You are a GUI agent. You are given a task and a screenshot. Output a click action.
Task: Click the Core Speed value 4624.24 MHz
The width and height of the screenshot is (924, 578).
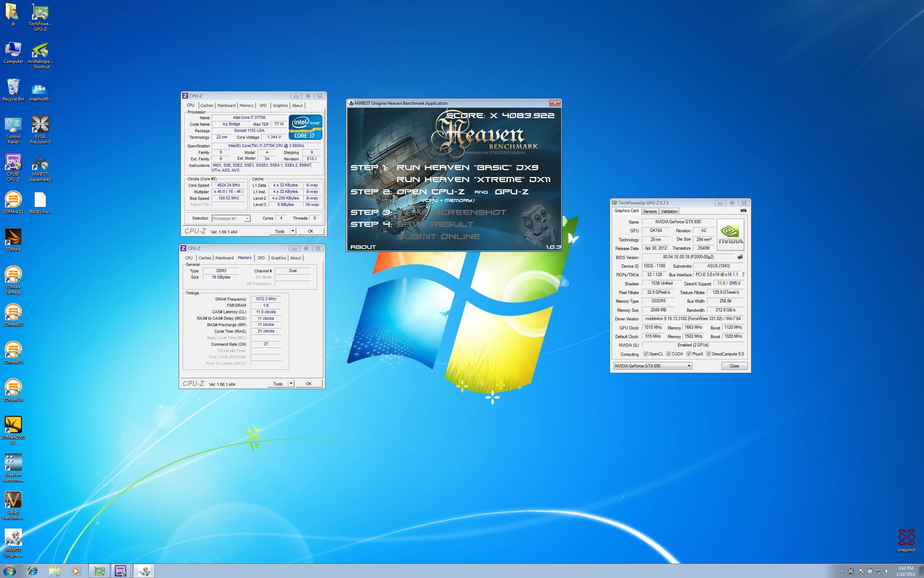[228, 185]
